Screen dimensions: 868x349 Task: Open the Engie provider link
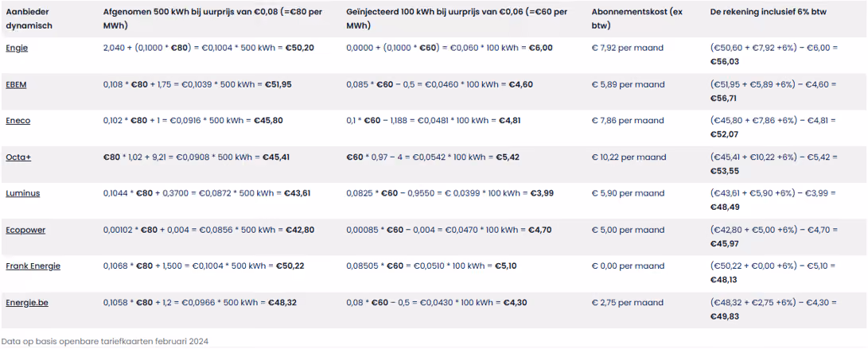coord(17,48)
